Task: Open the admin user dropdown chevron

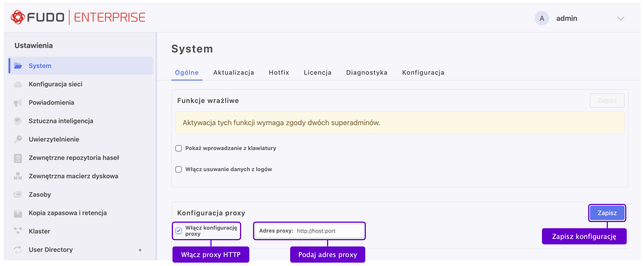Action: coord(620,18)
